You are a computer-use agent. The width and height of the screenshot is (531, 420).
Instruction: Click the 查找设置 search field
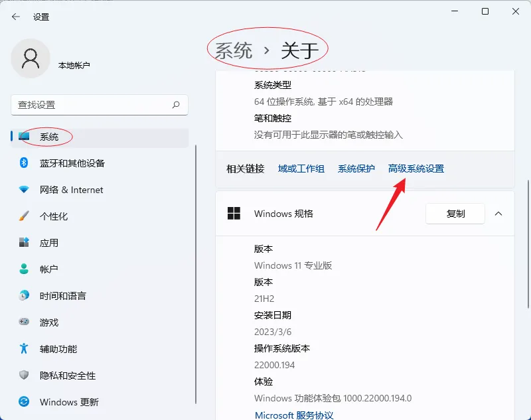click(100, 105)
